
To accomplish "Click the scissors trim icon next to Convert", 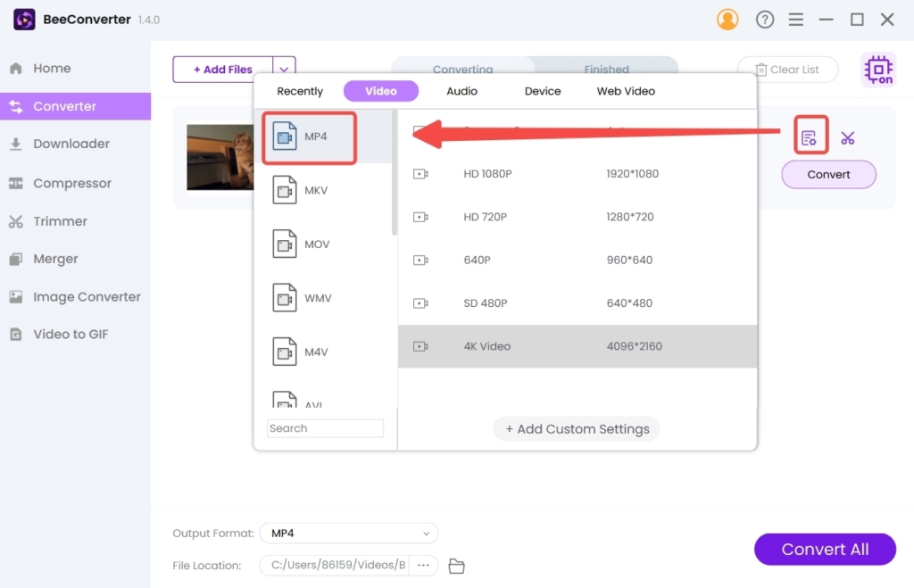I will point(848,137).
